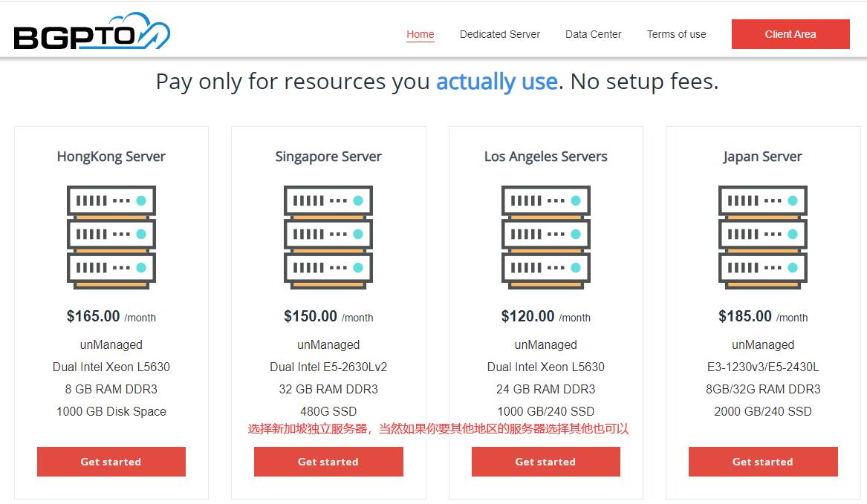The height and width of the screenshot is (504, 867).
Task: Click the HongKong Server heading
Action: pos(111,157)
